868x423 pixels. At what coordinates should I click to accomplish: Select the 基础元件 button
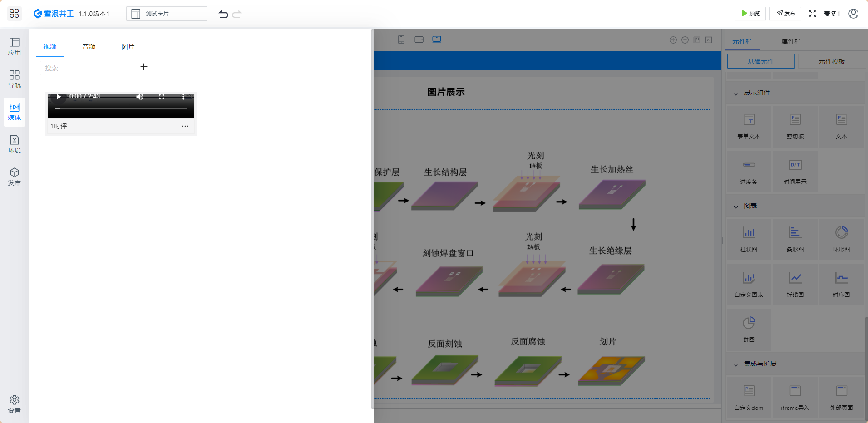click(761, 61)
